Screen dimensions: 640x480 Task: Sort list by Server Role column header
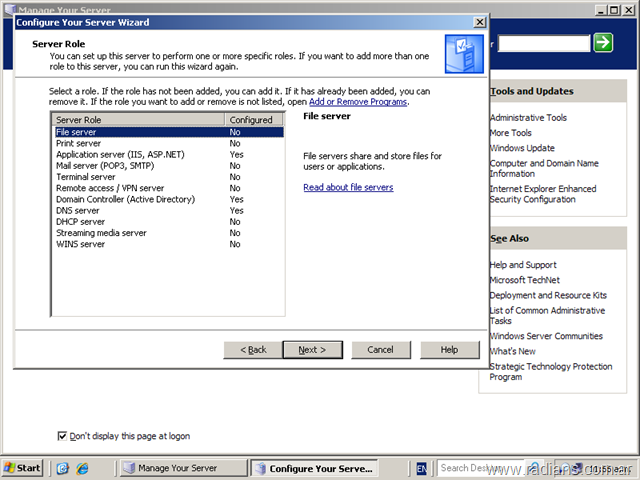[138, 120]
